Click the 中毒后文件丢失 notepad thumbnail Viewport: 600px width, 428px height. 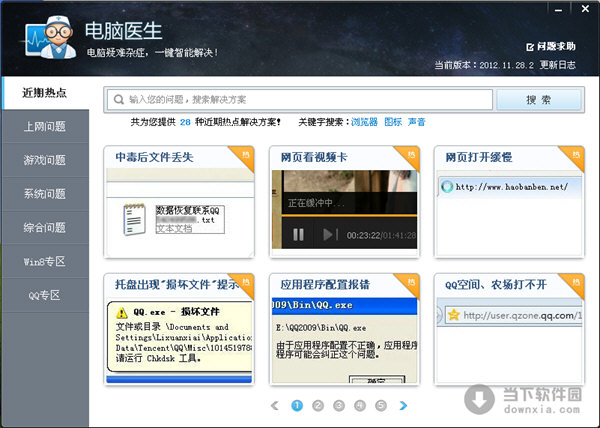coord(179,212)
